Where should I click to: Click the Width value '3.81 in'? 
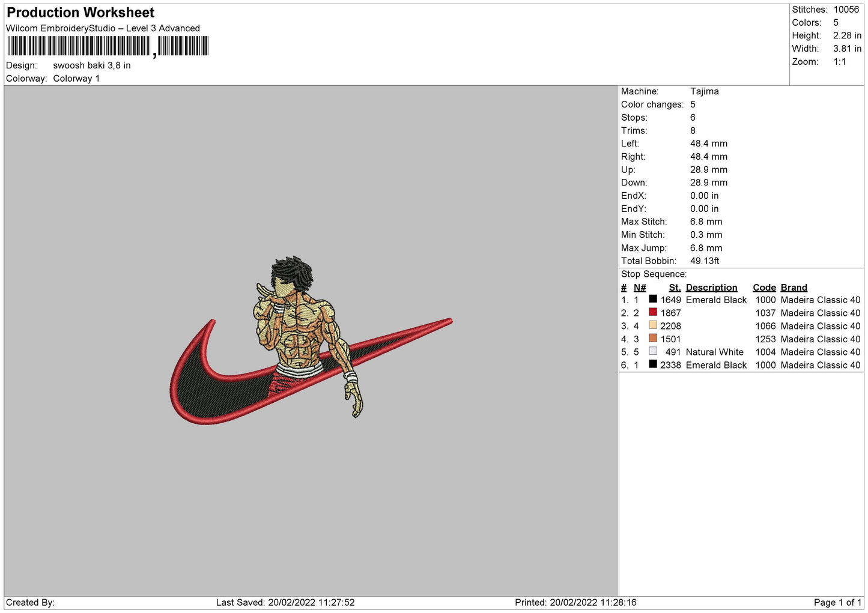[847, 49]
